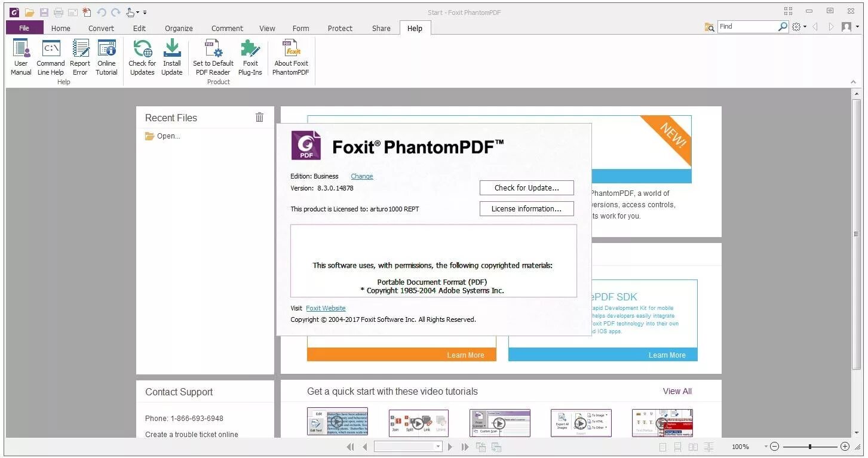Open the user account dropdown arrow
The image size is (868, 458).
pos(857,27)
